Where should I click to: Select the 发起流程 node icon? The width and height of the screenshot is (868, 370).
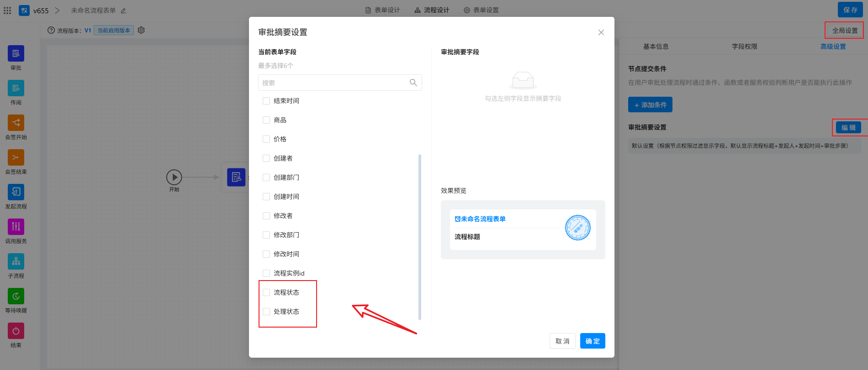[x=16, y=192]
